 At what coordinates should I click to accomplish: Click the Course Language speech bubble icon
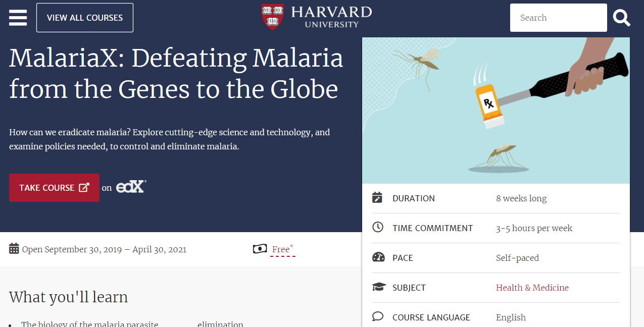click(377, 317)
